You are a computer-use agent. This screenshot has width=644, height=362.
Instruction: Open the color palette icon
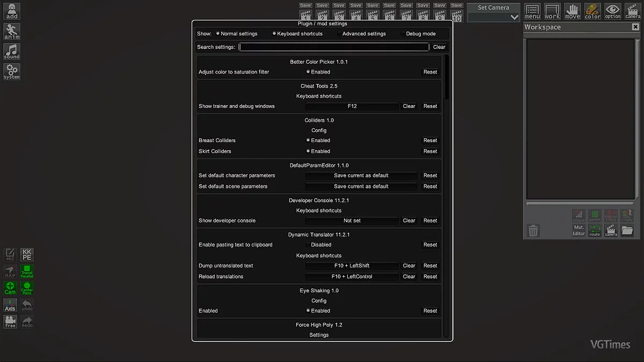[x=592, y=11]
